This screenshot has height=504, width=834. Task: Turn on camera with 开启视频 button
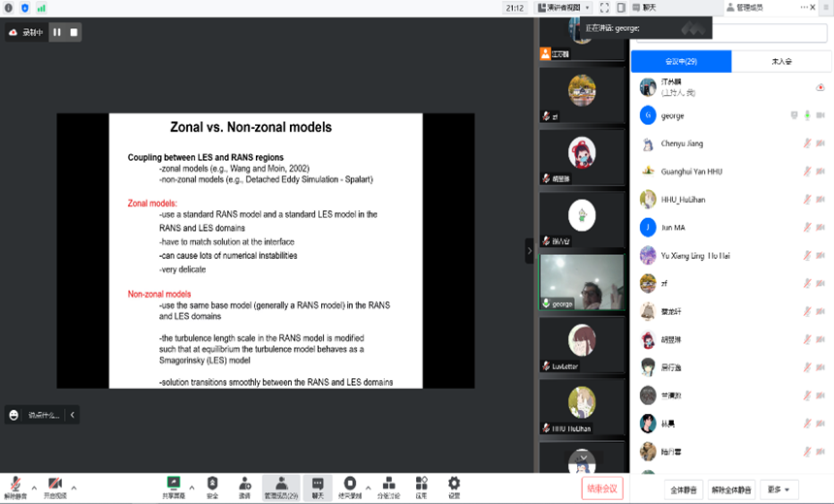pyautogui.click(x=55, y=486)
